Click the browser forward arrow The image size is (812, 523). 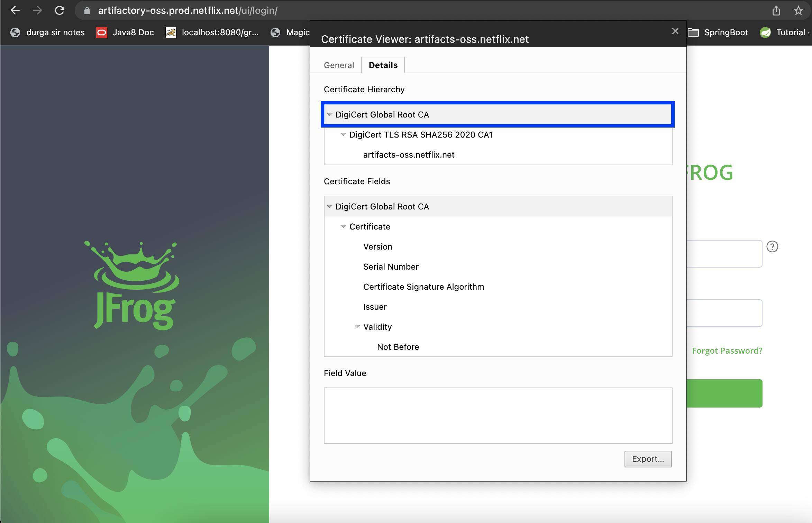coord(37,10)
